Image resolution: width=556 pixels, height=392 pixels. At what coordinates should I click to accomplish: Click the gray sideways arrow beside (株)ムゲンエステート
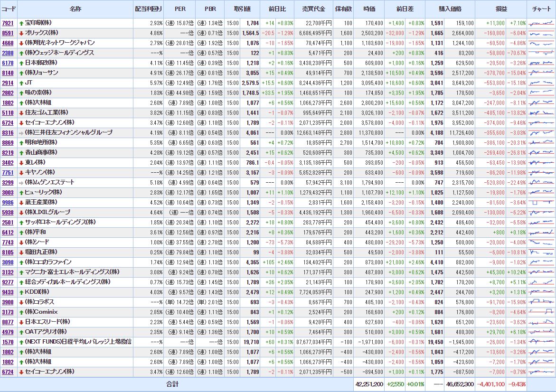click(x=21, y=182)
